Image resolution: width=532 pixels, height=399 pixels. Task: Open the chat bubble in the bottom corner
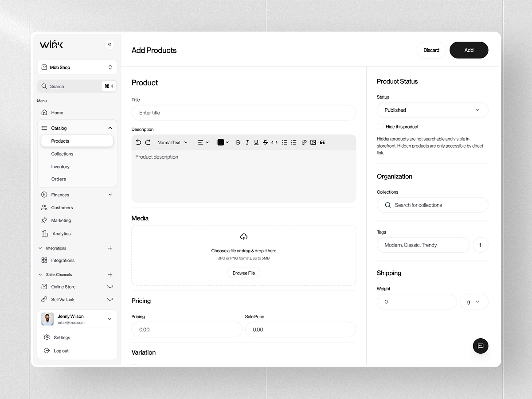tap(481, 346)
